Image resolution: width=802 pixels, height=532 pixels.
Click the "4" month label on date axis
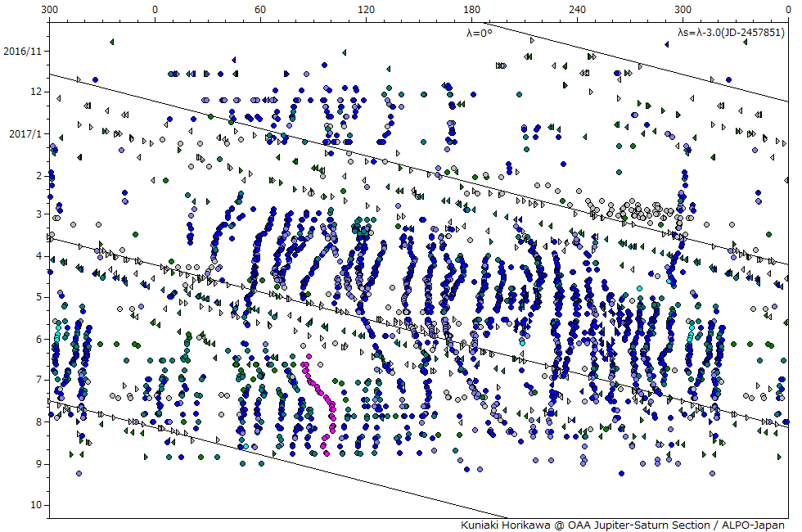(39, 255)
